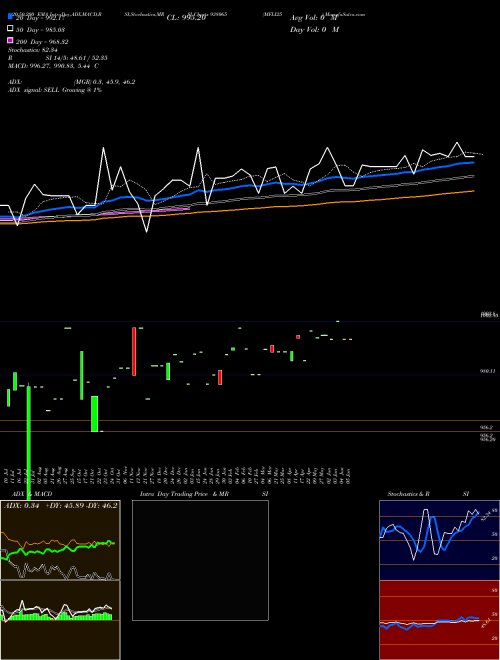Select the '50 Day = 985.03' text
Screen dimensions: 500x660
click(40, 30)
